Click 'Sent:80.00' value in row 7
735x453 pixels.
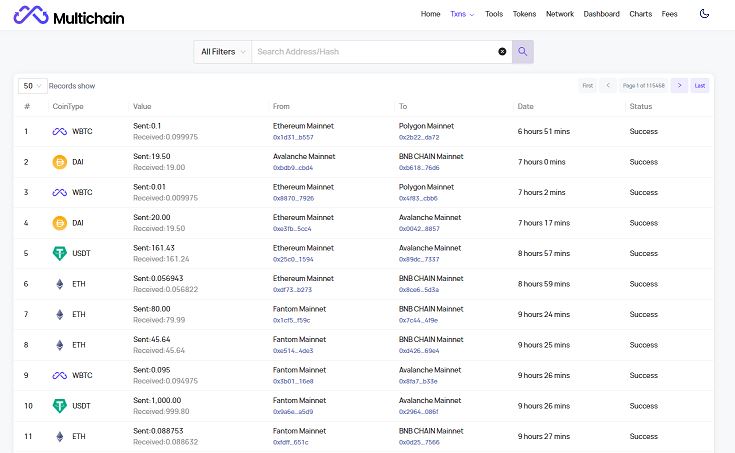click(152, 309)
